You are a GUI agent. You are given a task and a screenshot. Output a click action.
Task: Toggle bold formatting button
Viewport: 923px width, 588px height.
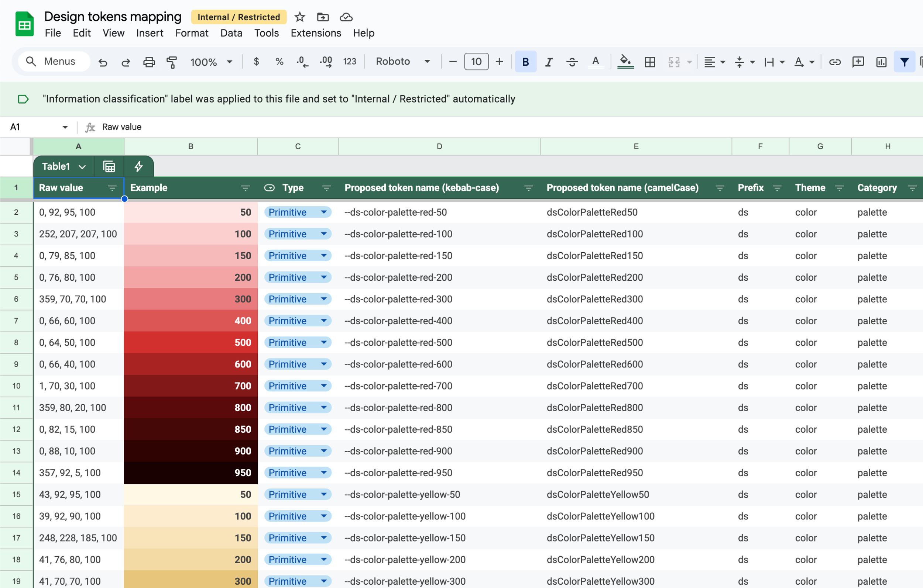click(525, 62)
